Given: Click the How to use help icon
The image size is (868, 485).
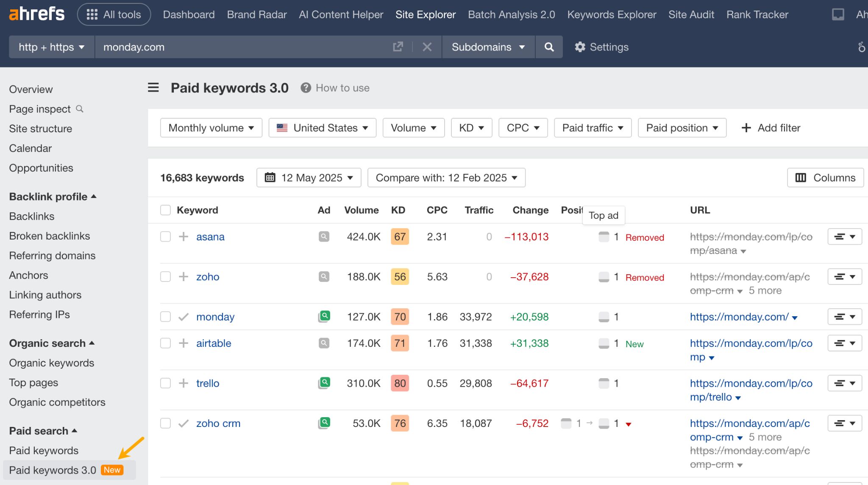Looking at the screenshot, I should pos(305,87).
